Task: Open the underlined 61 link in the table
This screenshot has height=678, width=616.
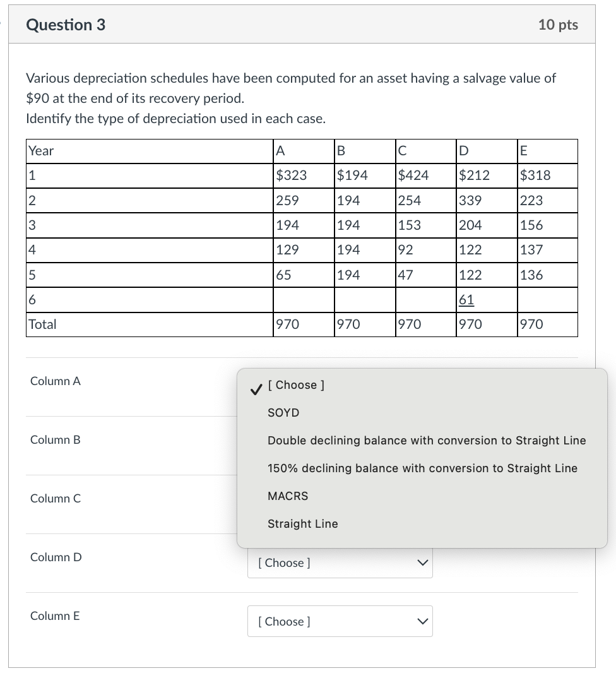Action: [x=466, y=299]
